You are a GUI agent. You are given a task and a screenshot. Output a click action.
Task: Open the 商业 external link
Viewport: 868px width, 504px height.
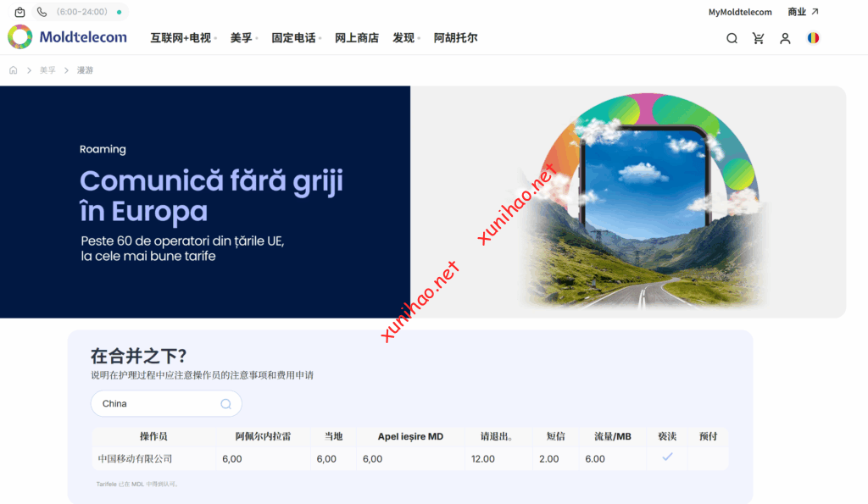(803, 12)
